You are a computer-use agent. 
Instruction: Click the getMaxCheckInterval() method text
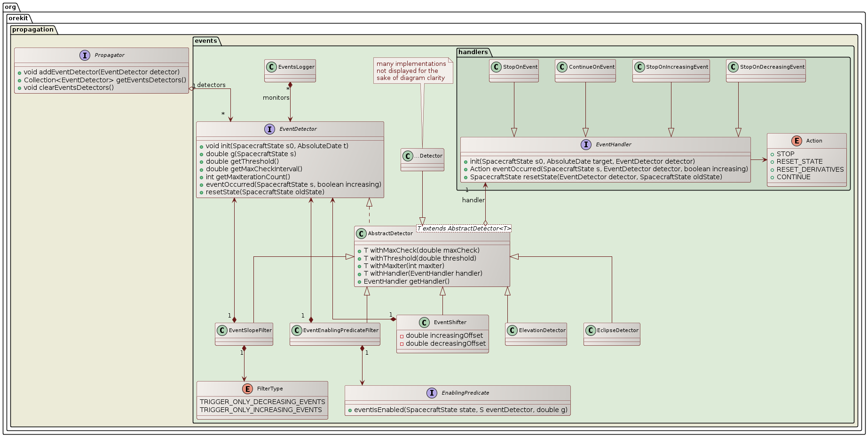coord(254,169)
